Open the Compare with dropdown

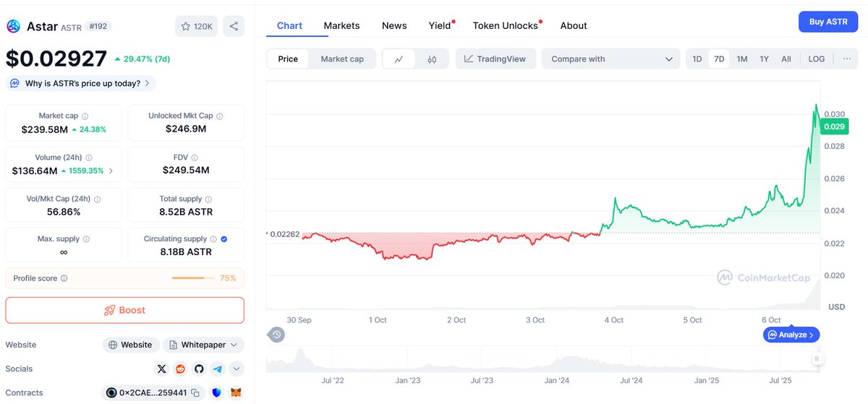610,59
